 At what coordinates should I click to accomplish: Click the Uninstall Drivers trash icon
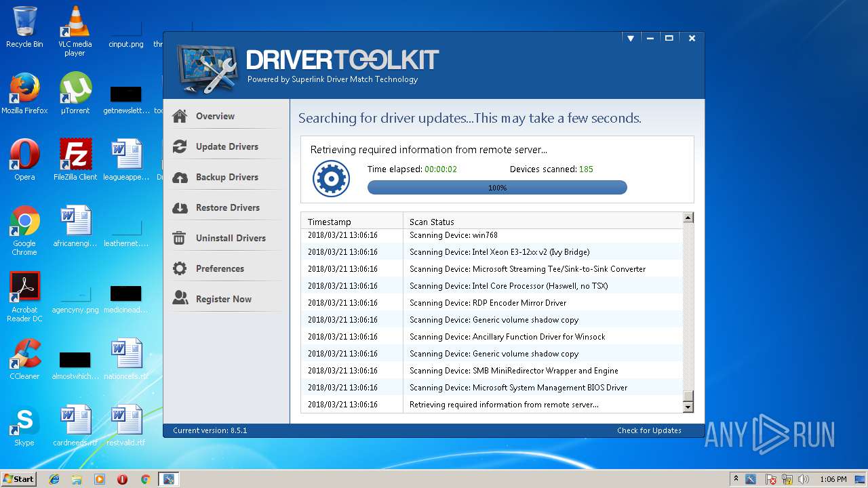click(180, 238)
